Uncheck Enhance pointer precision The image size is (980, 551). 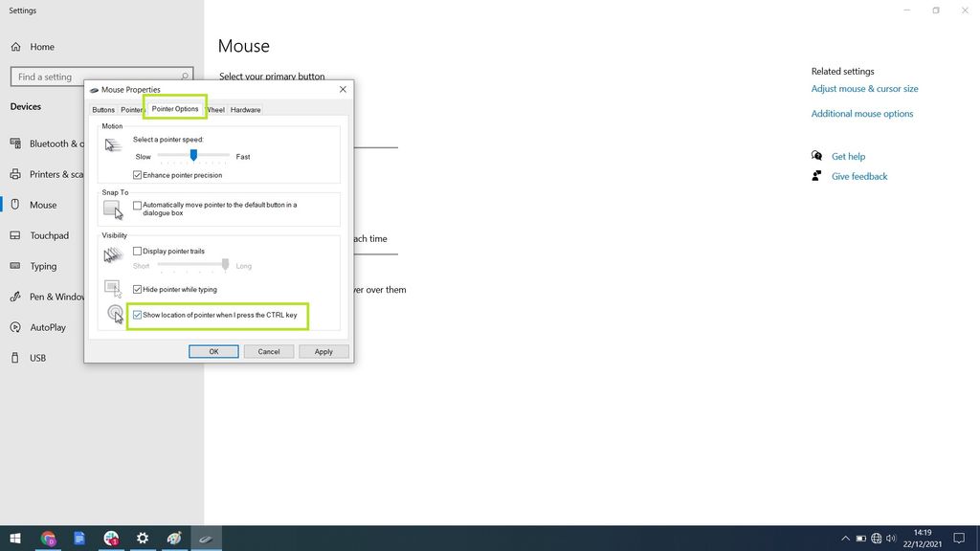pyautogui.click(x=137, y=174)
